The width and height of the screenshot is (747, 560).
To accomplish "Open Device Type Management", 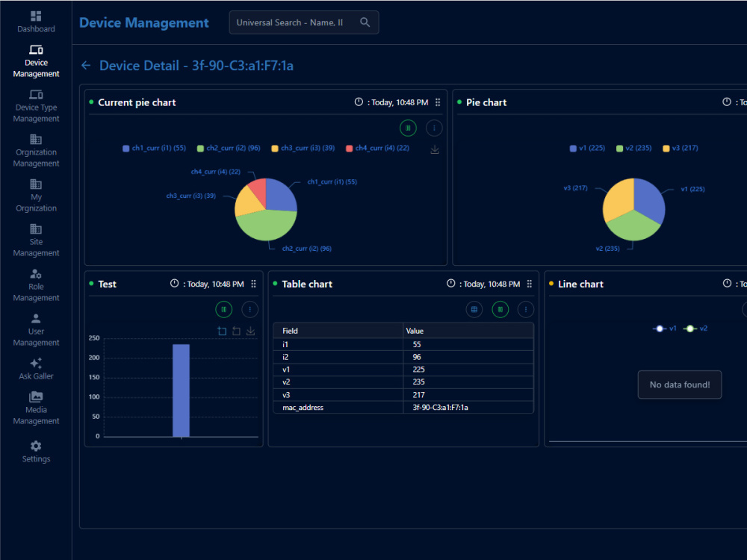I will [x=36, y=106].
